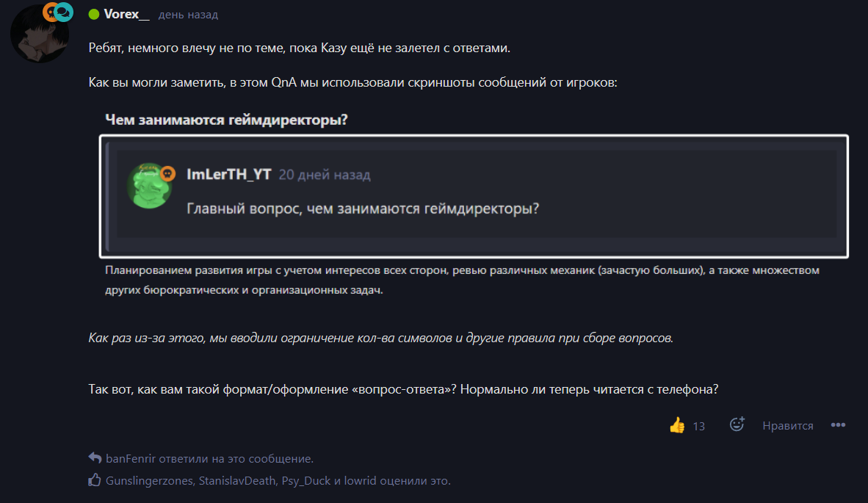868x503 pixels.
Task: Click the teal chat badge on avatar
Action: [x=64, y=12]
